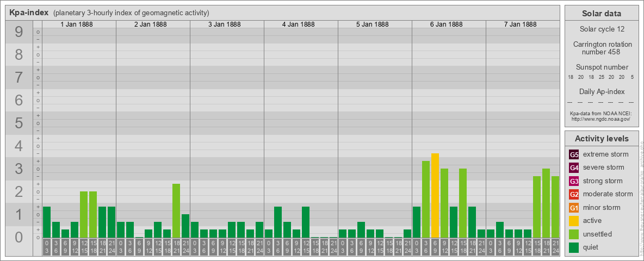This screenshot has width=644, height=261.
Task: Click the 15-18 hour bar on 1 Jan 1888
Action: [93, 215]
